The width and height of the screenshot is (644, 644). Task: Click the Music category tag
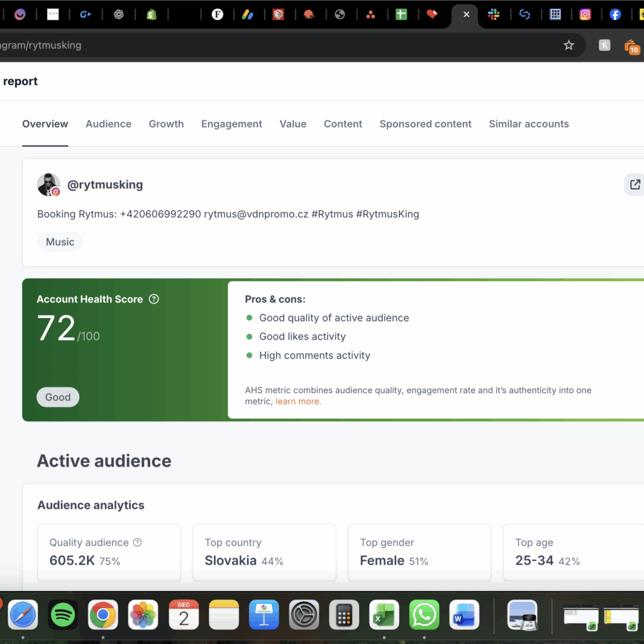[x=60, y=242]
